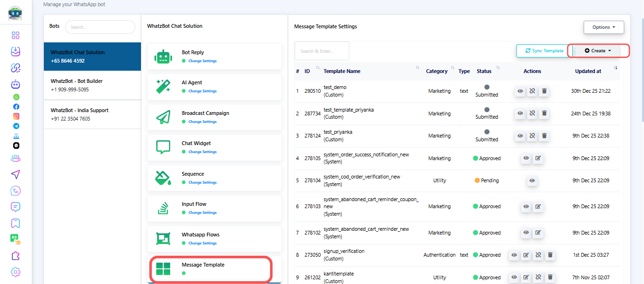Click eye icon for test_priyanka template
Screen dimensions: 644x284
click(x=520, y=136)
